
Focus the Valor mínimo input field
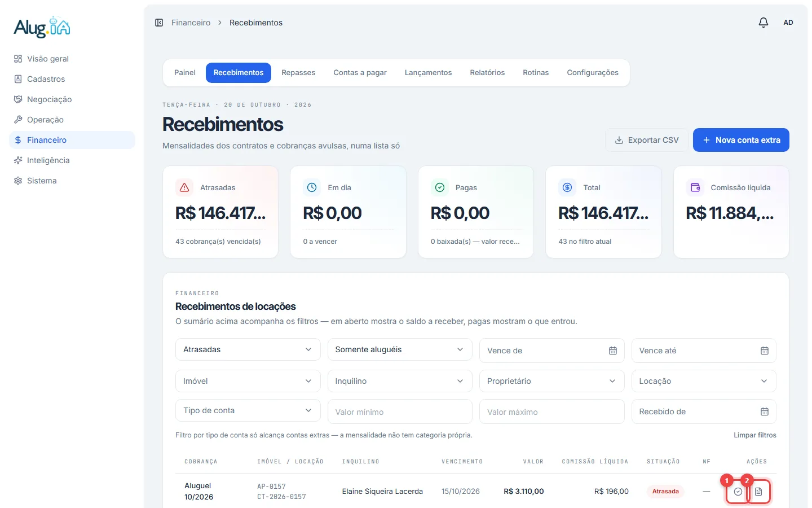point(400,411)
